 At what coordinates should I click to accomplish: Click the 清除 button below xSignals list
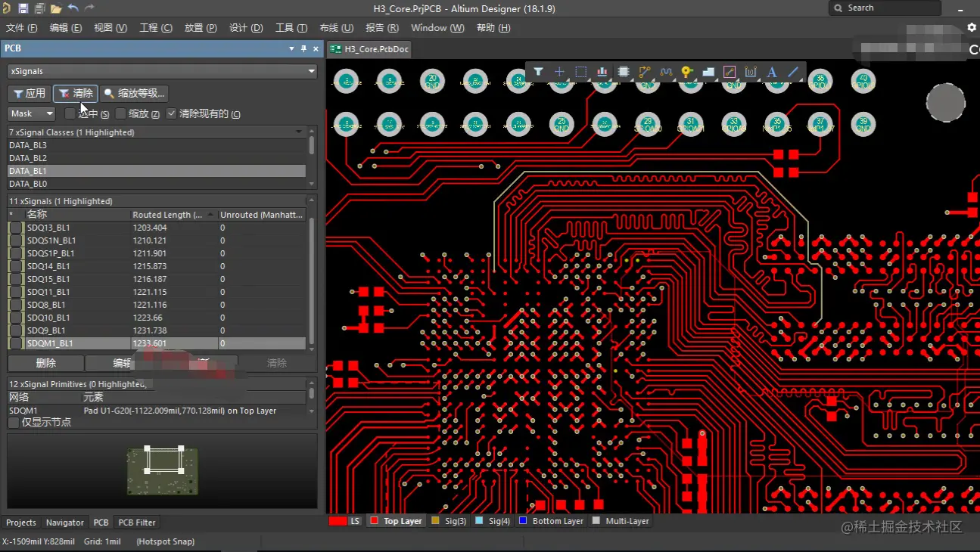[x=277, y=363]
